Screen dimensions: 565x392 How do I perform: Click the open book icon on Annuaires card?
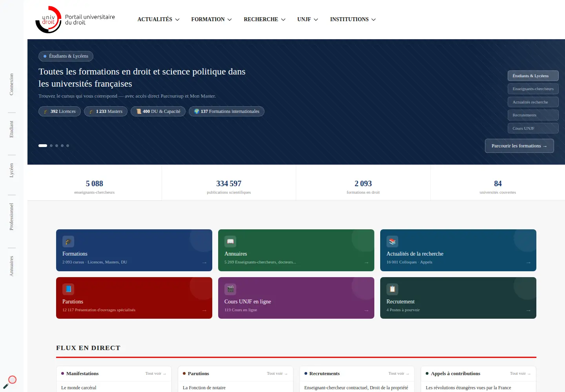tap(230, 241)
